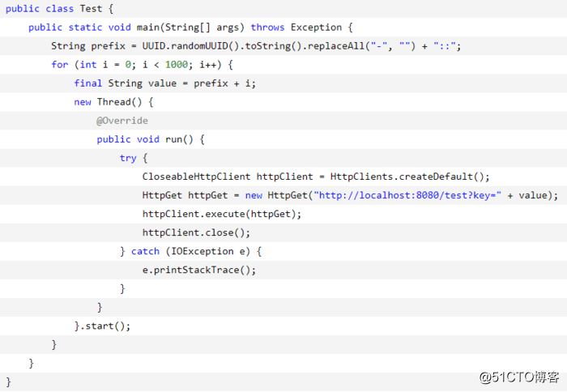The width and height of the screenshot is (567, 392).
Task: Click the localhost:8080 URL string
Action: coord(407,196)
